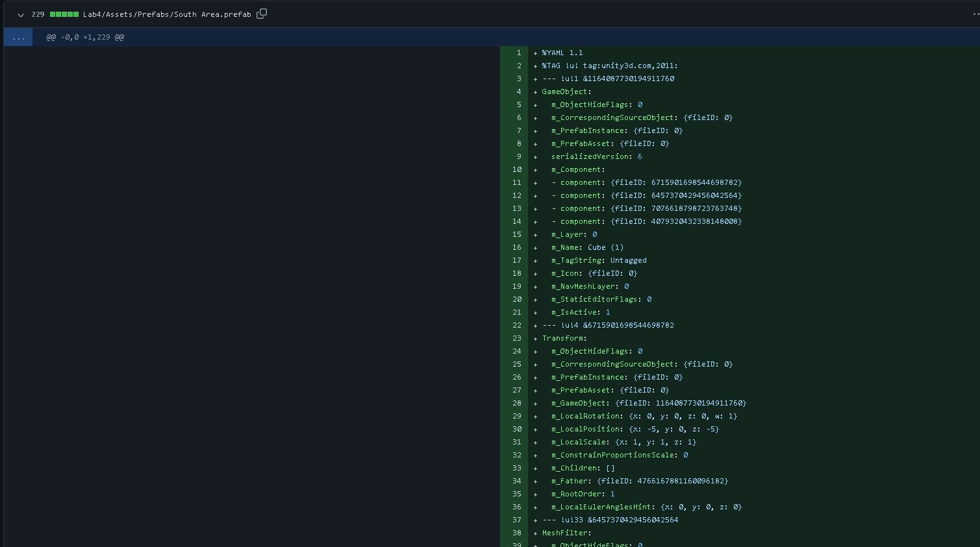Select line number 4 for GameObject
The image size is (980, 547).
click(x=518, y=91)
